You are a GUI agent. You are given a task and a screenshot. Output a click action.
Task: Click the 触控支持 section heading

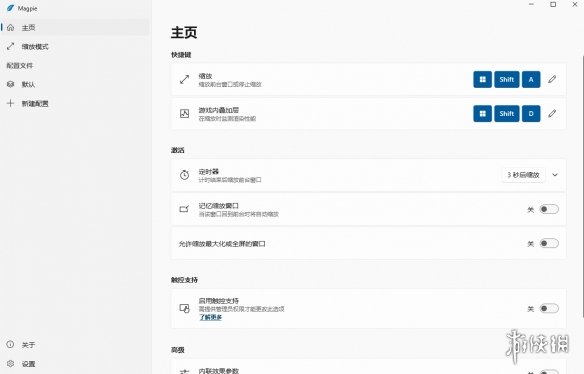coord(184,280)
